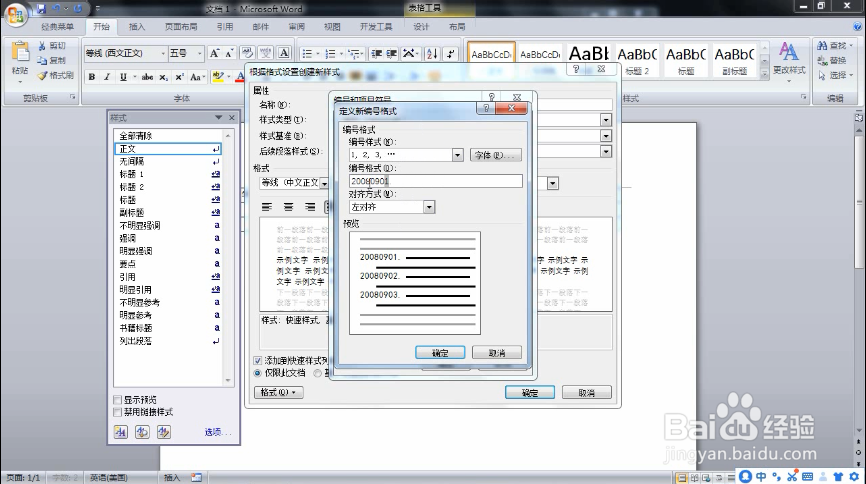Click the 选项... link in styles pane
The width and height of the screenshot is (866, 484).
(x=218, y=432)
